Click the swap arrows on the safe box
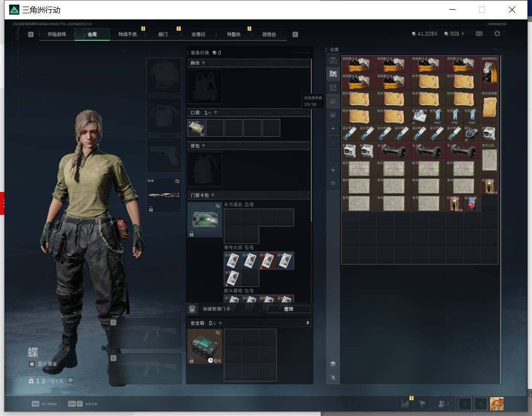 click(217, 332)
